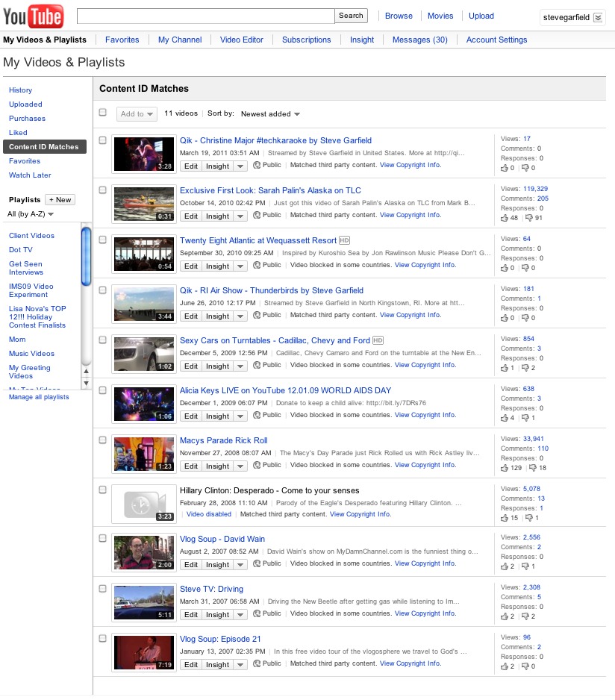
Task: Click HD badge next to Twenty Eight Atlantic
Action: point(344,240)
